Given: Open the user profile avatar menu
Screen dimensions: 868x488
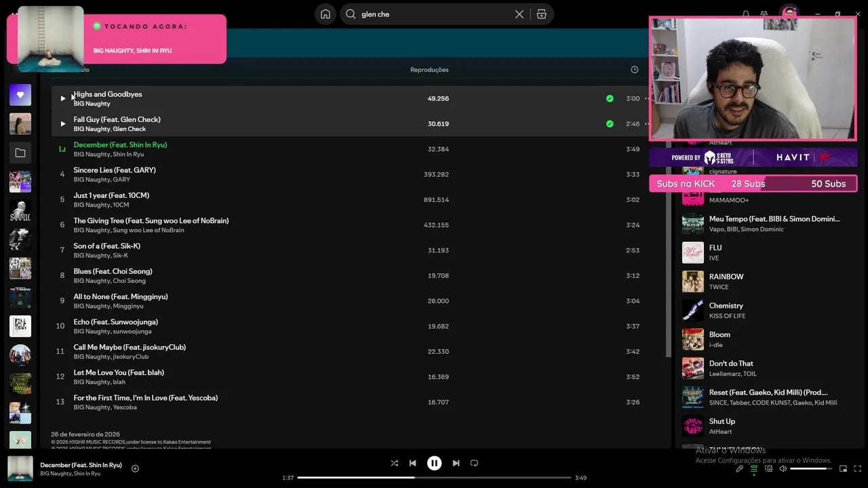Looking at the screenshot, I should [x=789, y=13].
